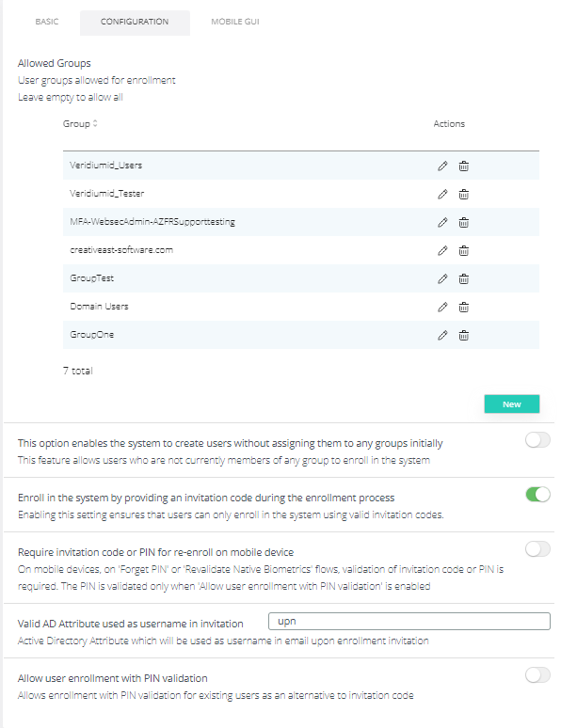Turn on user enrollment with PIN validation
The width and height of the screenshot is (577, 728).
pos(537,675)
